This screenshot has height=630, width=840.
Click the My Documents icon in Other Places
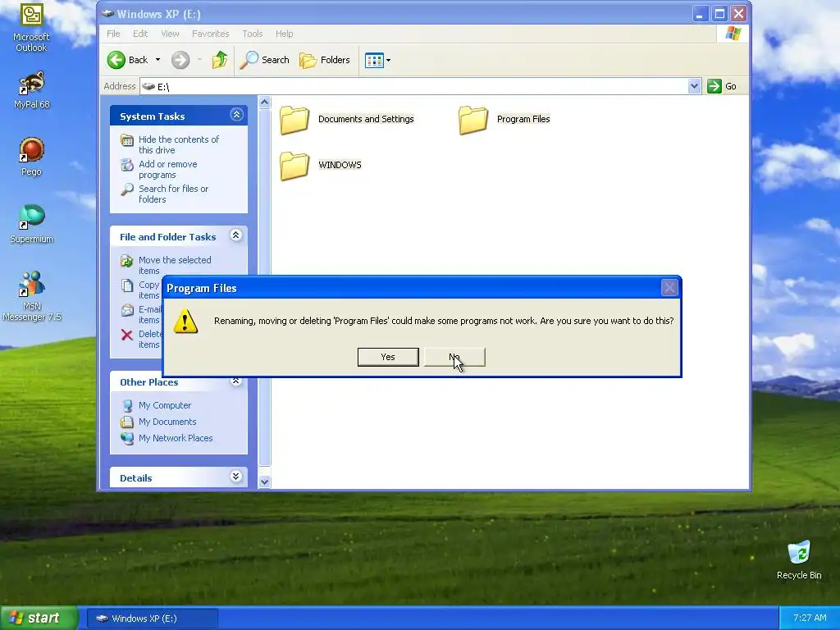tap(127, 422)
